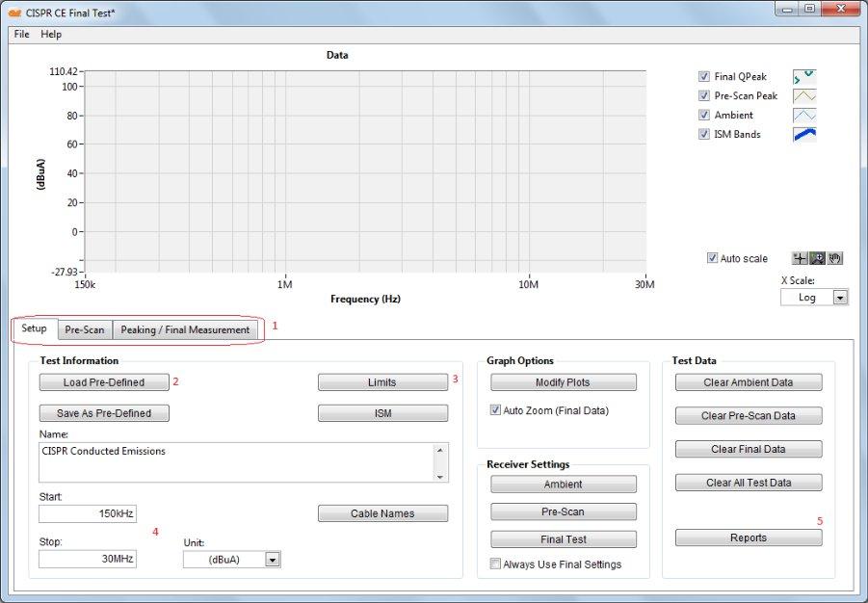Click Name field scrollbar up arrow
The width and height of the screenshot is (868, 603).
click(x=440, y=450)
